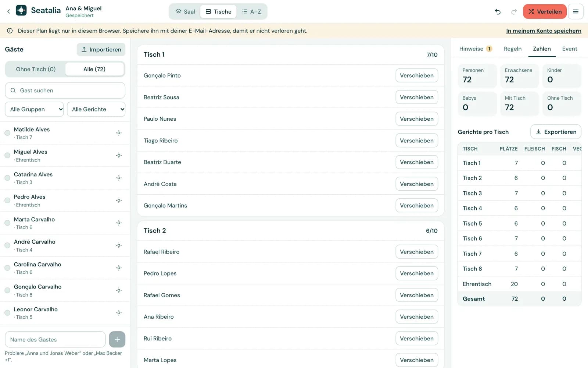Click locate icon for Carolina Carvalho
The height and width of the screenshot is (368, 588).
point(119,268)
